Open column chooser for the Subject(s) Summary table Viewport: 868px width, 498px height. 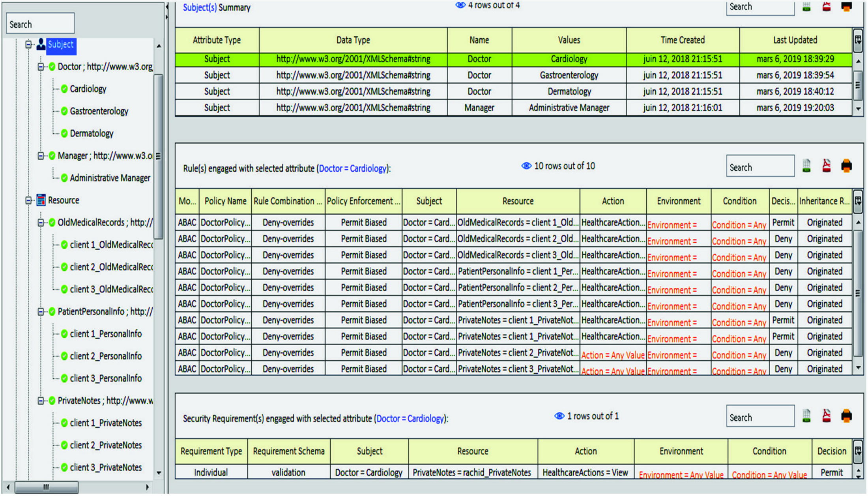(858, 40)
